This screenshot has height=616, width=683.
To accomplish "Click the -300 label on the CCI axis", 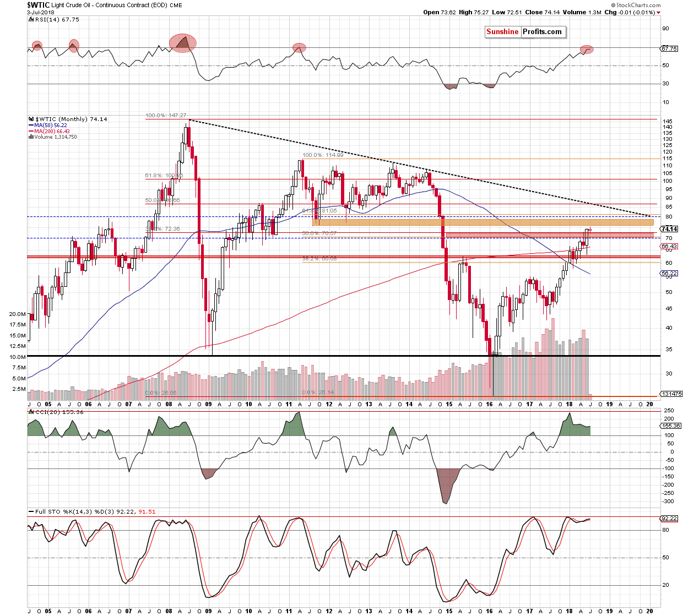I will pos(668,501).
